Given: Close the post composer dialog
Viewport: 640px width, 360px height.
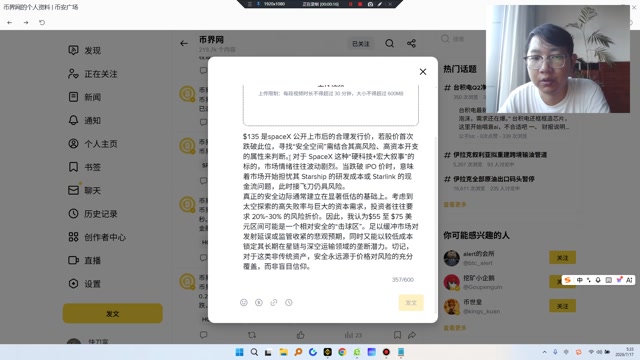Looking at the screenshot, I should [423, 72].
